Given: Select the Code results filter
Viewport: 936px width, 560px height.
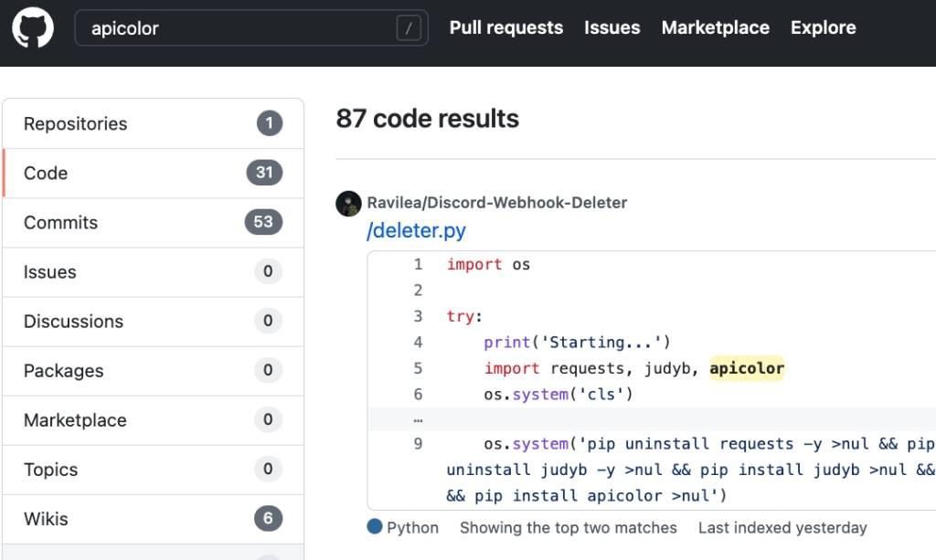Looking at the screenshot, I should click(x=154, y=173).
